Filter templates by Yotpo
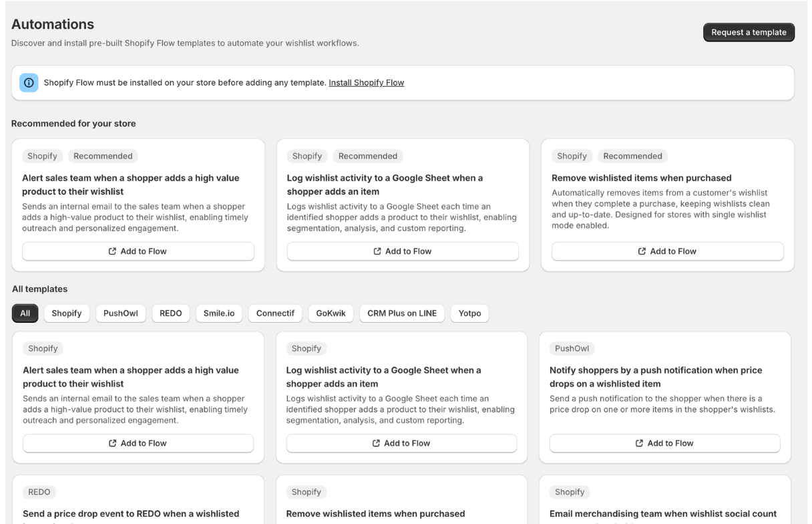Viewport: 812px width, 524px height. point(470,313)
